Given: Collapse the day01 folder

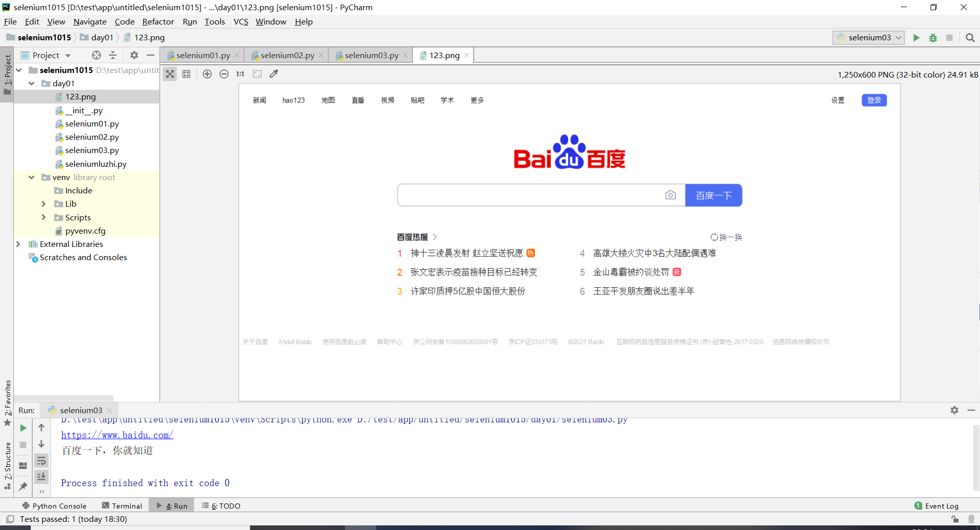Looking at the screenshot, I should (32, 83).
